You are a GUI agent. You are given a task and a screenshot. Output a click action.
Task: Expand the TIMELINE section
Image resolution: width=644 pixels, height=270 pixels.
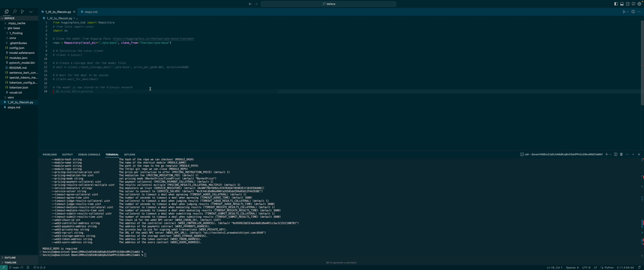(x=19, y=262)
